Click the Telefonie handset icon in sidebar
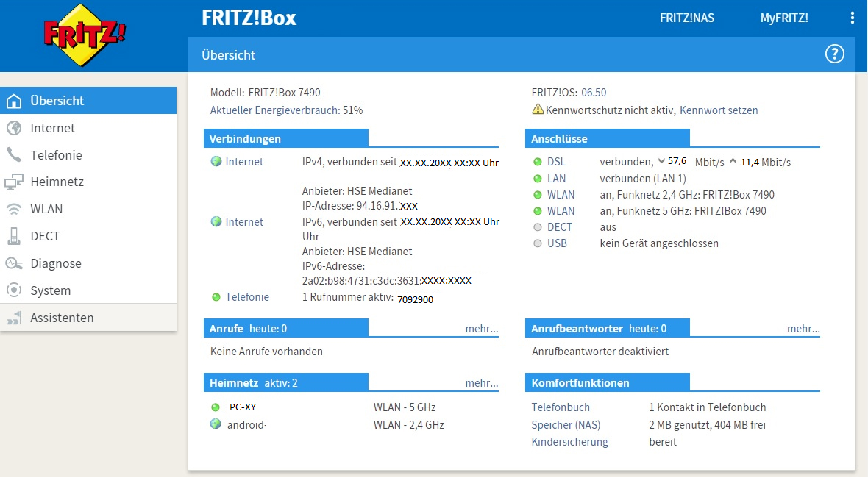Image resolution: width=868 pixels, height=478 pixels. click(x=14, y=155)
